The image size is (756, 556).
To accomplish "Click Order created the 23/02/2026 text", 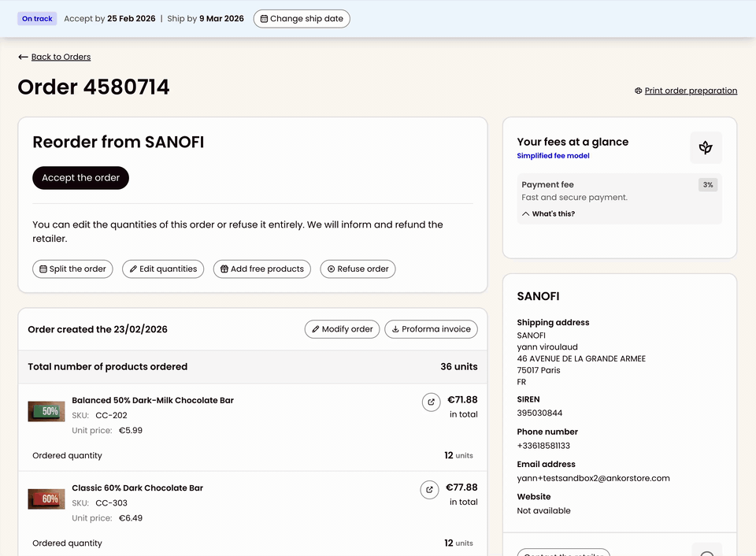I will (x=98, y=329).
